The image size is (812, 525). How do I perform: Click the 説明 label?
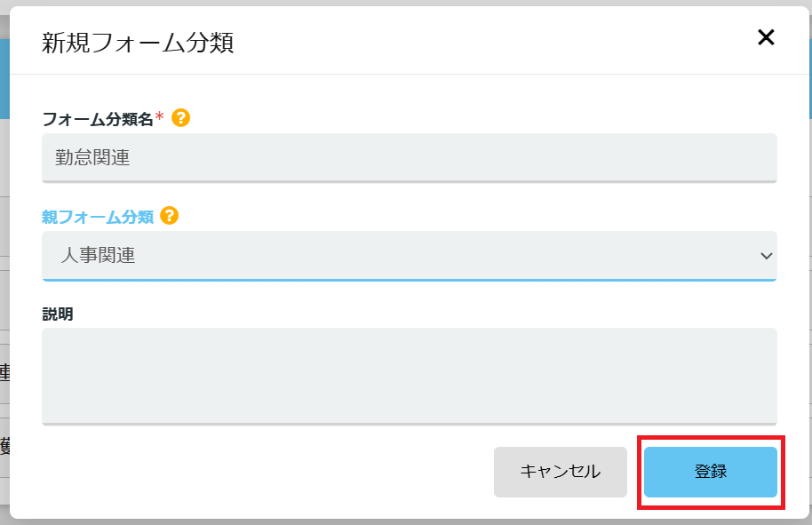(58, 314)
